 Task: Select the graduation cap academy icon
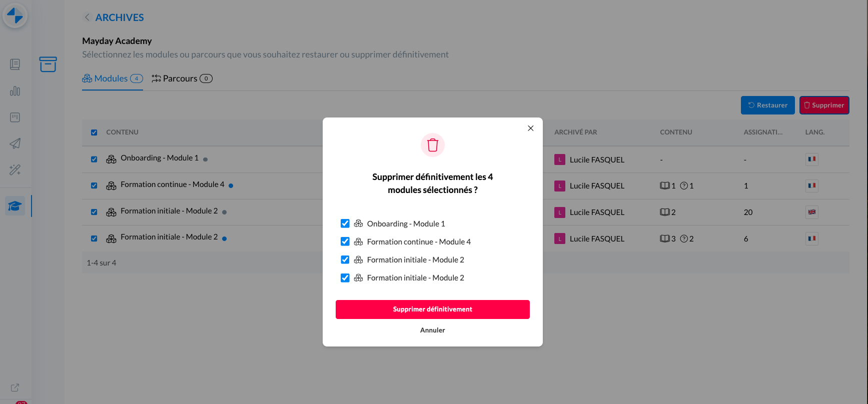pos(15,206)
